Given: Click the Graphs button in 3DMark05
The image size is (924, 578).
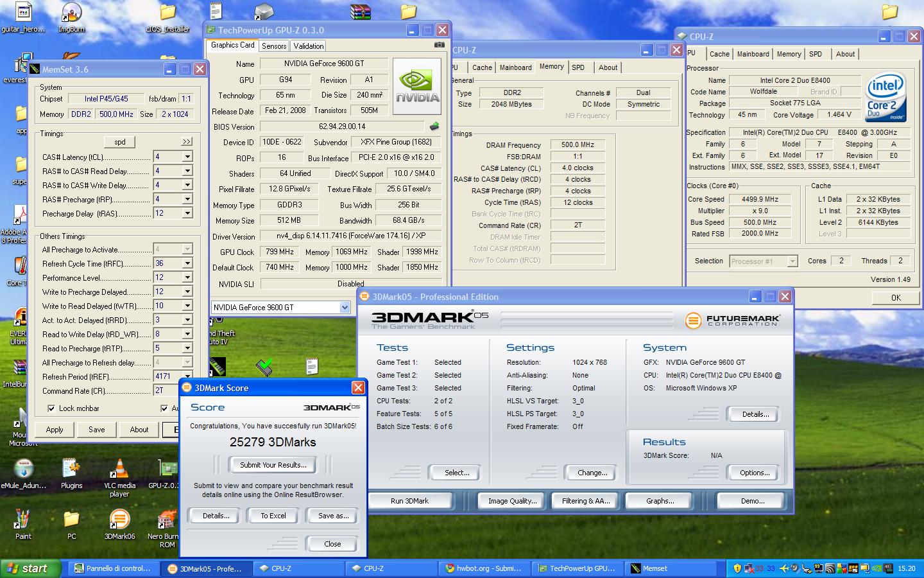Looking at the screenshot, I should tap(660, 501).
